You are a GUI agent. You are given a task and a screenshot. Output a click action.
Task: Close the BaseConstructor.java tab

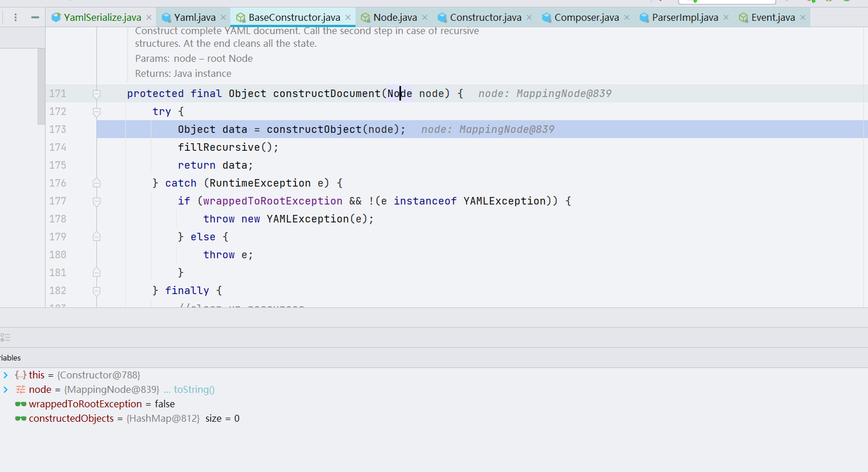click(348, 17)
